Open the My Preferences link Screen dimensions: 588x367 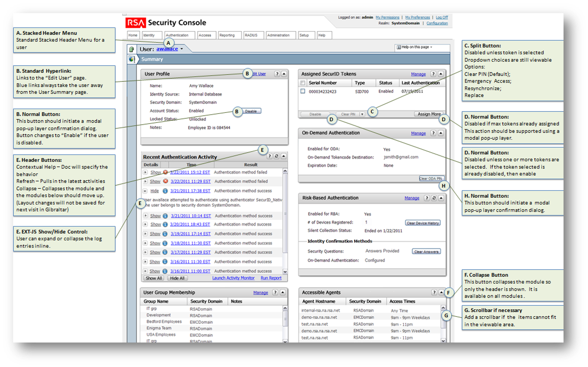click(x=417, y=17)
